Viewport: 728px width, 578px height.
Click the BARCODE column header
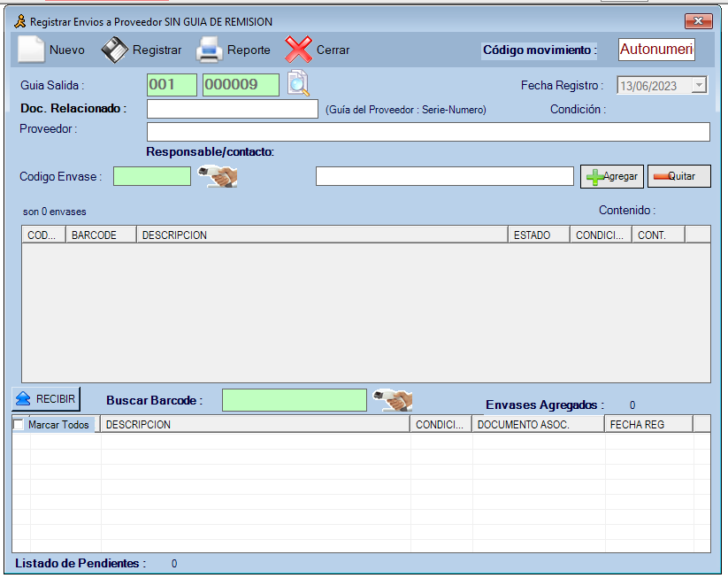click(x=101, y=235)
